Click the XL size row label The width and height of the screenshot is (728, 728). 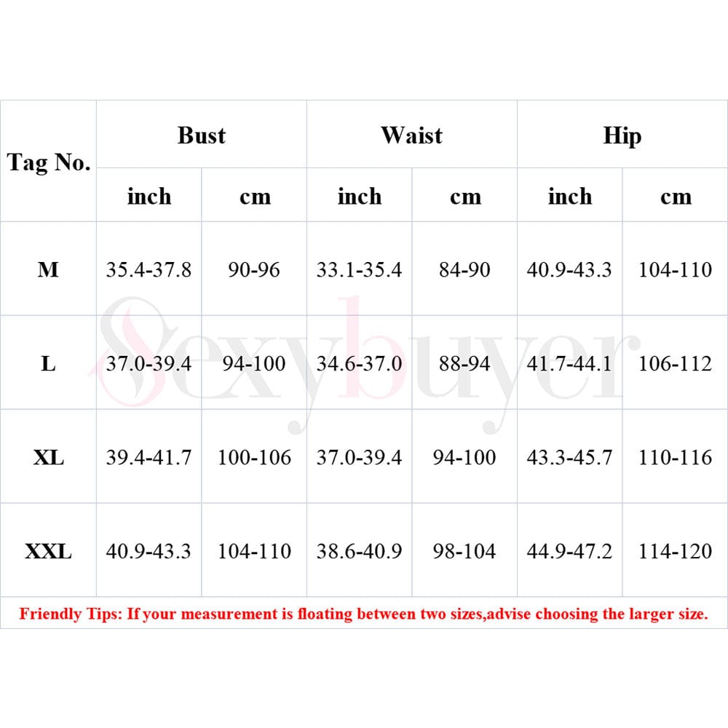click(48, 457)
